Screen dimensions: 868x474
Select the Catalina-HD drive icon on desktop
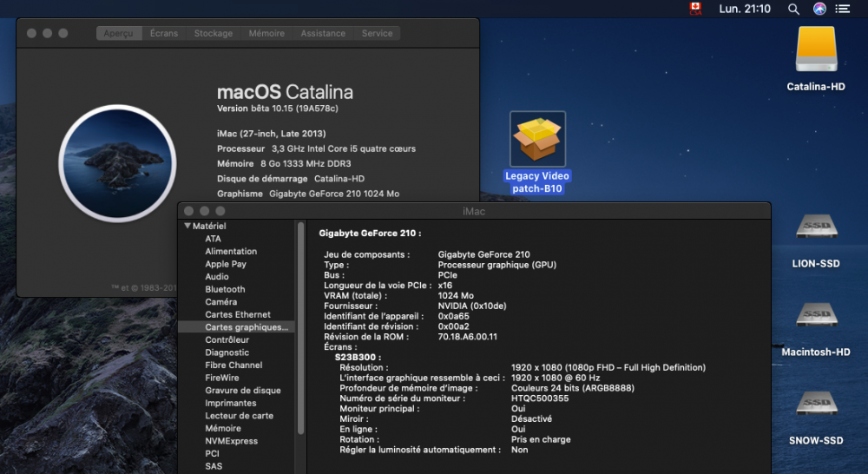pyautogui.click(x=816, y=49)
